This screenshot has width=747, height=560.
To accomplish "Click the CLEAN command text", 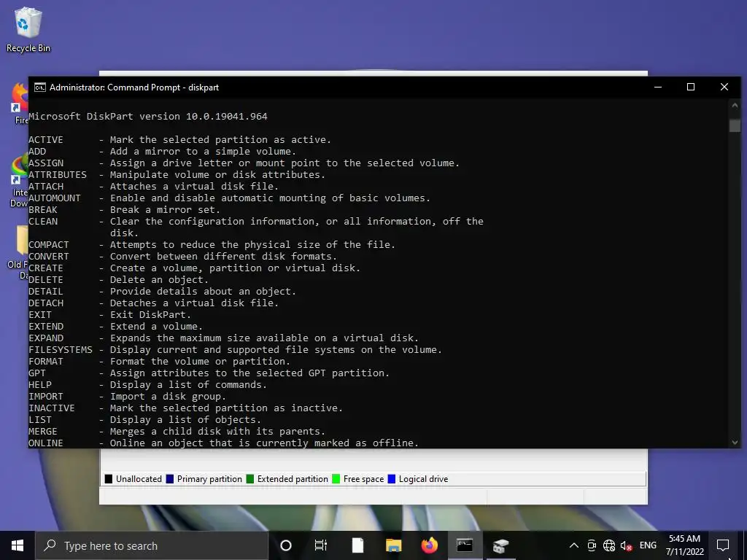I will tap(43, 222).
